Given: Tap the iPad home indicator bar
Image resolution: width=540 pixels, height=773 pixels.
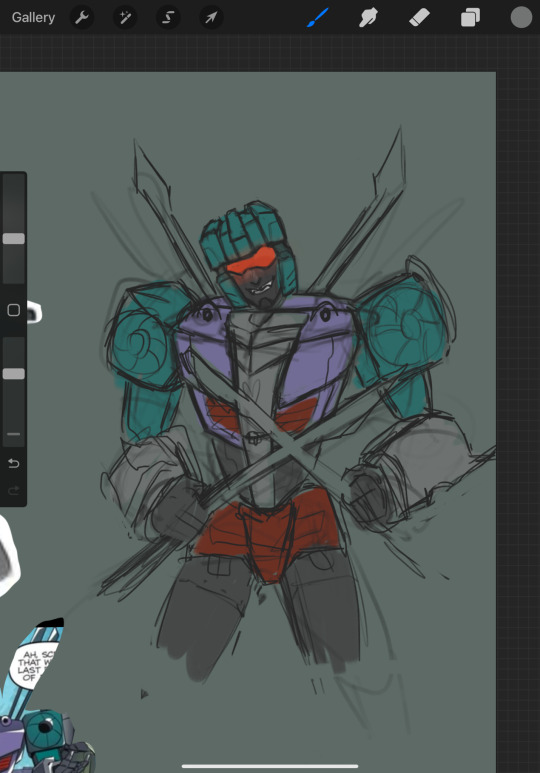Looking at the screenshot, I should pyautogui.click(x=270, y=766).
